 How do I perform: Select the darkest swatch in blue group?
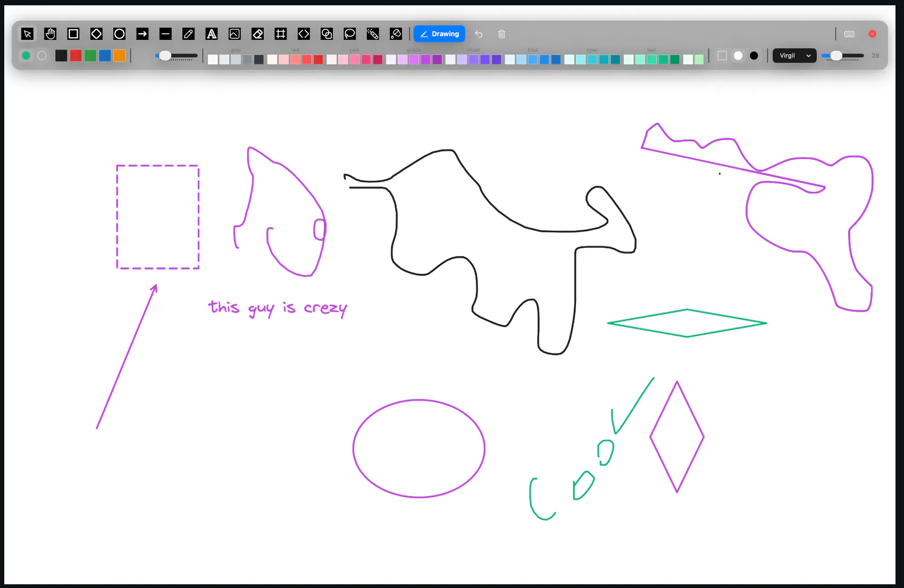556,60
